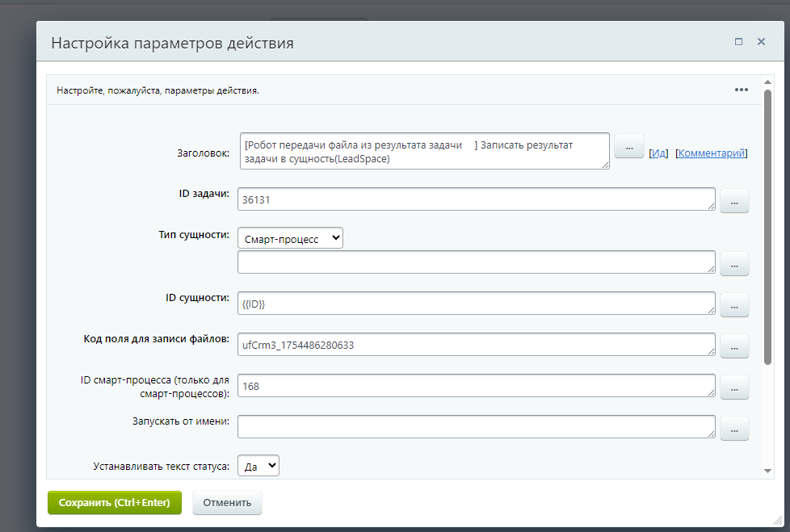Open value picker for Код поля для записи файлов
This screenshot has width=790, height=532.
click(734, 346)
